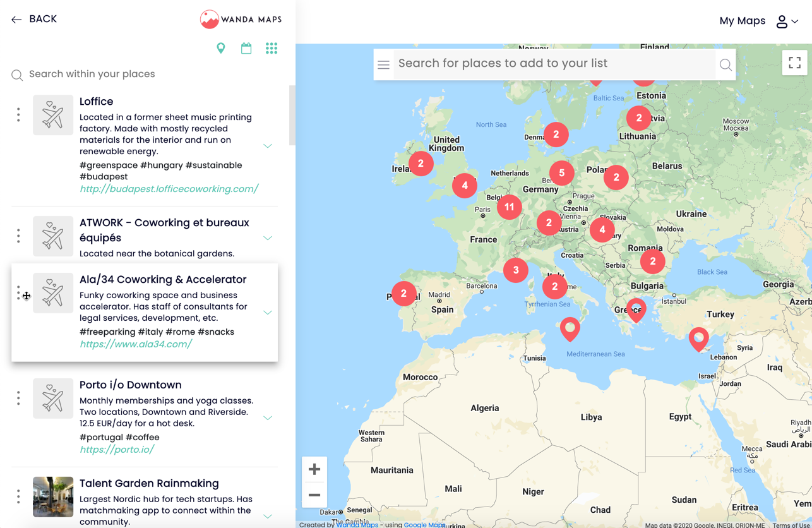Open the three-dot menu for Porto i/o Downtown
This screenshot has width=812, height=528.
(x=18, y=398)
